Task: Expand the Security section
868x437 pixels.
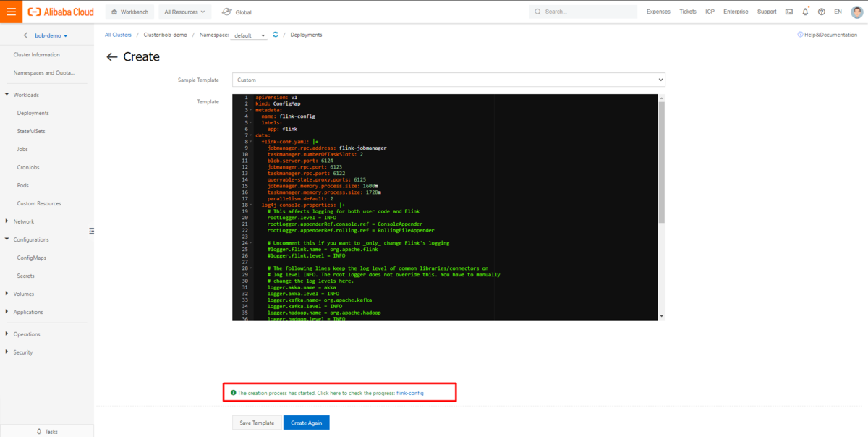Action: pyautogui.click(x=23, y=352)
